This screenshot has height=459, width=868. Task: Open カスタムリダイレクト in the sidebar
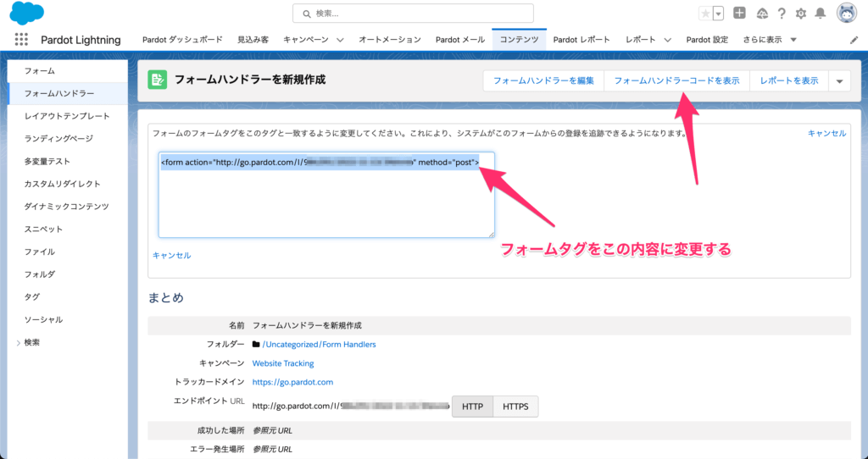pyautogui.click(x=68, y=184)
